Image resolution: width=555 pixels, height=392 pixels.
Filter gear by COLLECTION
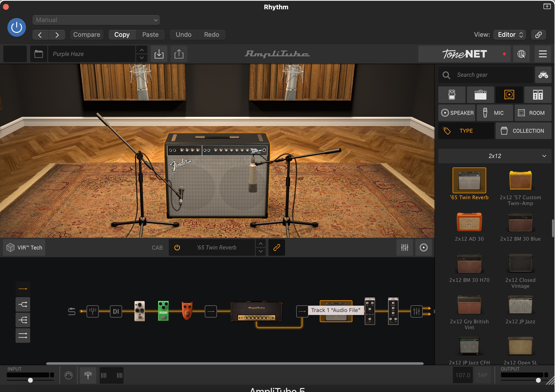click(x=524, y=131)
